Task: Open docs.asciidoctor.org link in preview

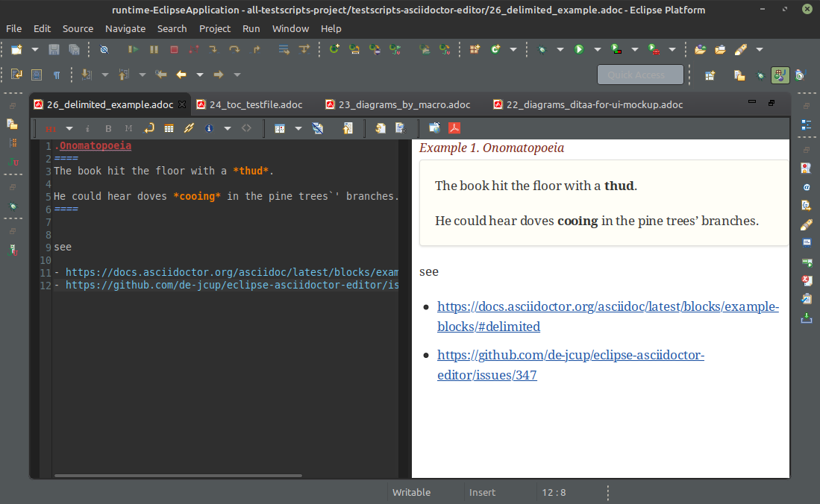Action: (x=607, y=316)
